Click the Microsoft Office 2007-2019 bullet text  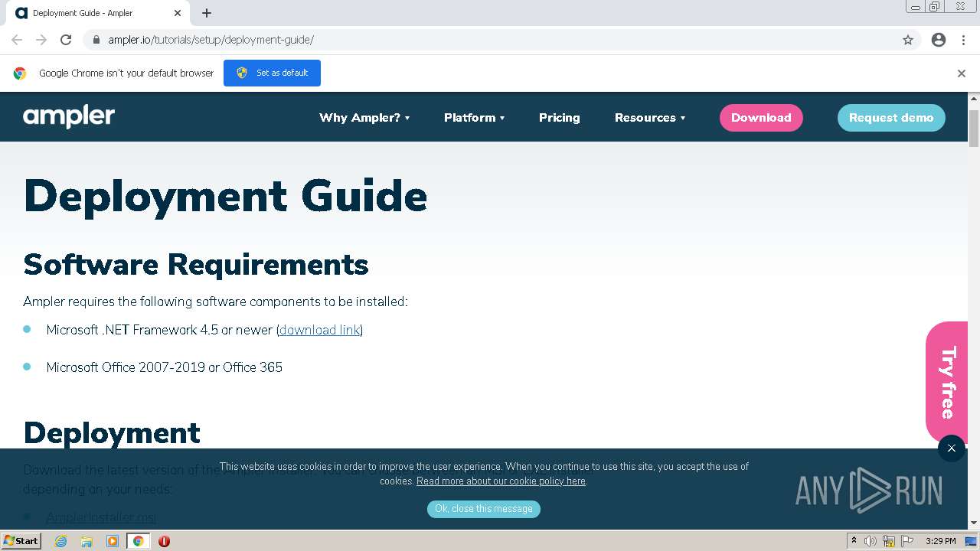[x=165, y=367]
